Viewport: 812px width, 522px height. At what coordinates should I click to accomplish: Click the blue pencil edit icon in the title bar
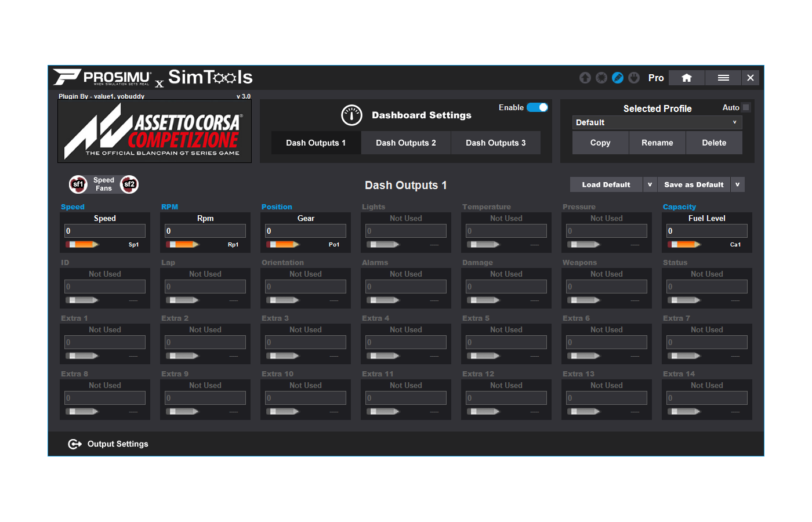coord(618,78)
